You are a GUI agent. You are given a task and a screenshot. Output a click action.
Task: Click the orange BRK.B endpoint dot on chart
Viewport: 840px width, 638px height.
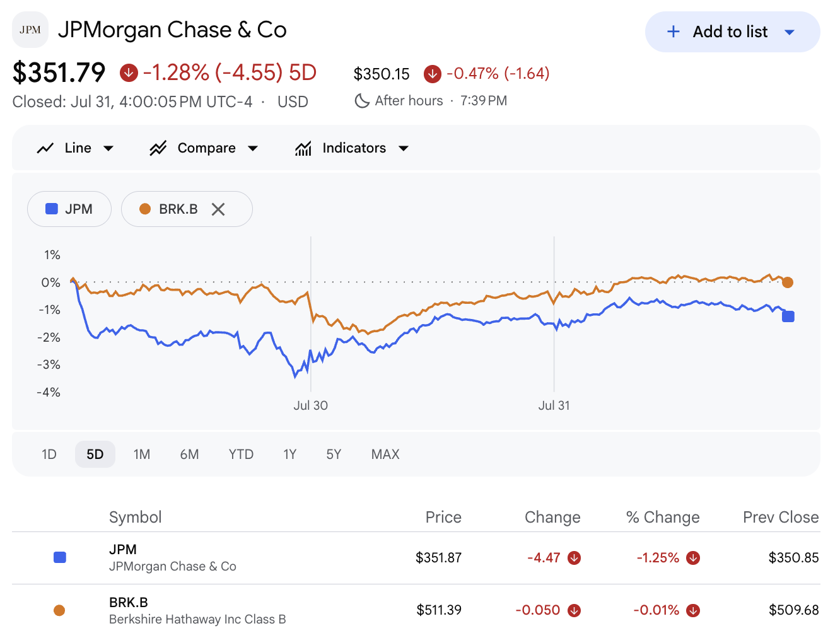pyautogui.click(x=788, y=282)
